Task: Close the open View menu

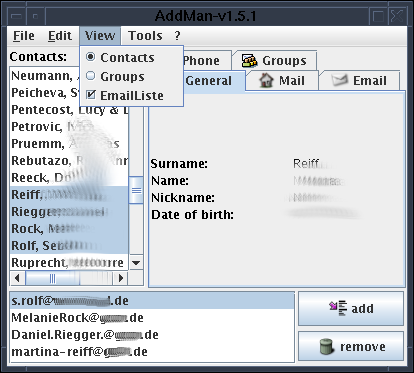Action: click(x=100, y=36)
